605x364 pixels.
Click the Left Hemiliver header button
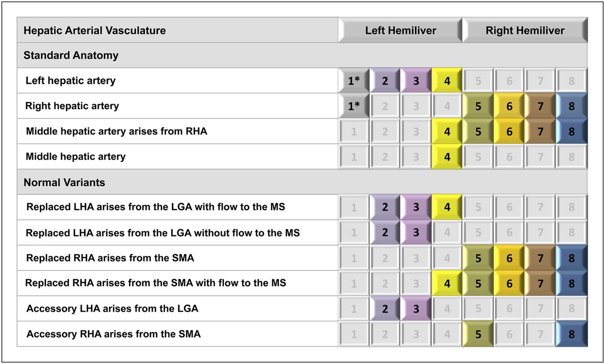click(x=400, y=31)
